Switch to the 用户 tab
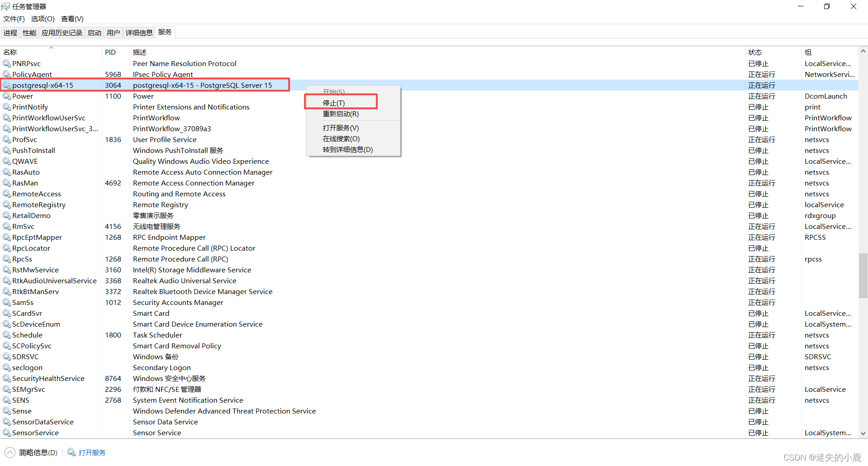The width and height of the screenshot is (868, 466). coord(113,33)
